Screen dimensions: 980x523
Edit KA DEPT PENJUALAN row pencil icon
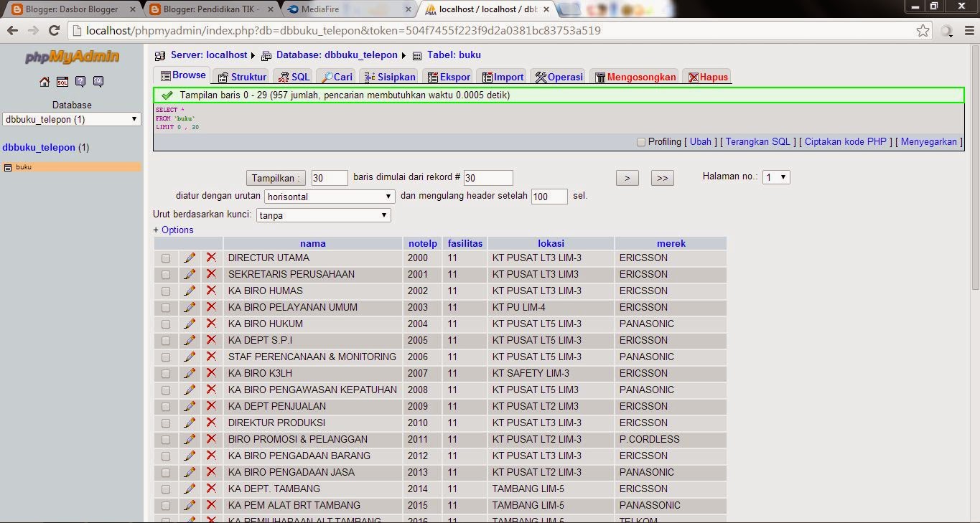(190, 406)
